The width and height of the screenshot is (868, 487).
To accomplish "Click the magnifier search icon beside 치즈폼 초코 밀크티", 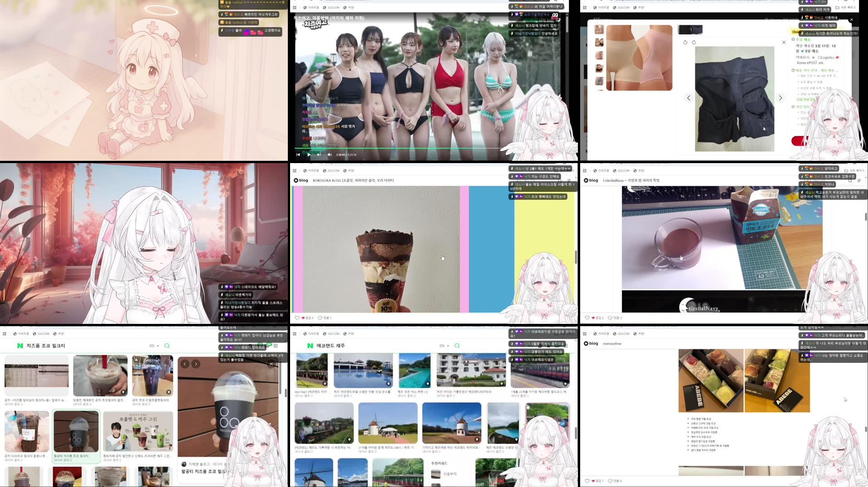I will [x=168, y=345].
